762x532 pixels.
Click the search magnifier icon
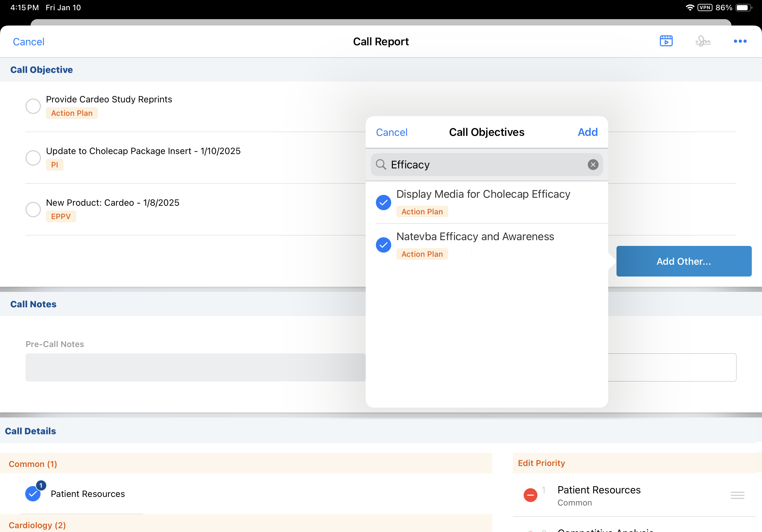(x=381, y=165)
